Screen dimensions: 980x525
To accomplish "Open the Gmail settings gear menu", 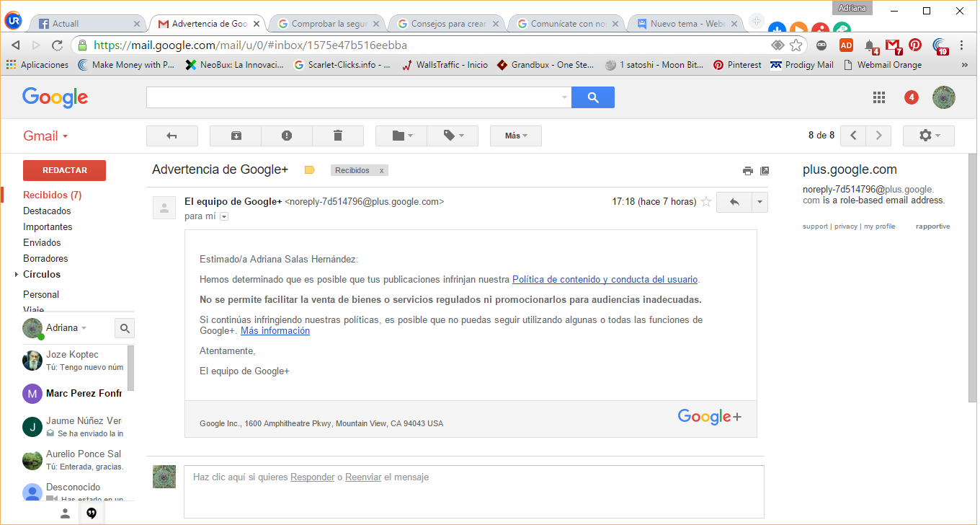I will [929, 136].
